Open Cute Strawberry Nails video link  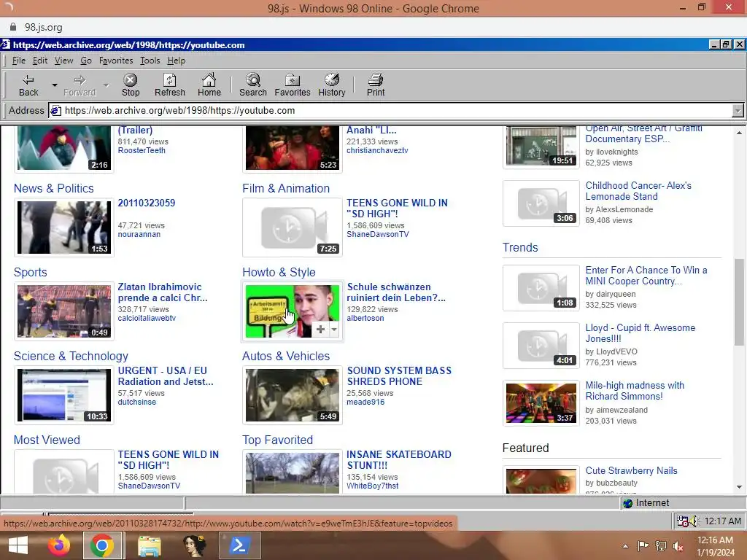[631, 470]
